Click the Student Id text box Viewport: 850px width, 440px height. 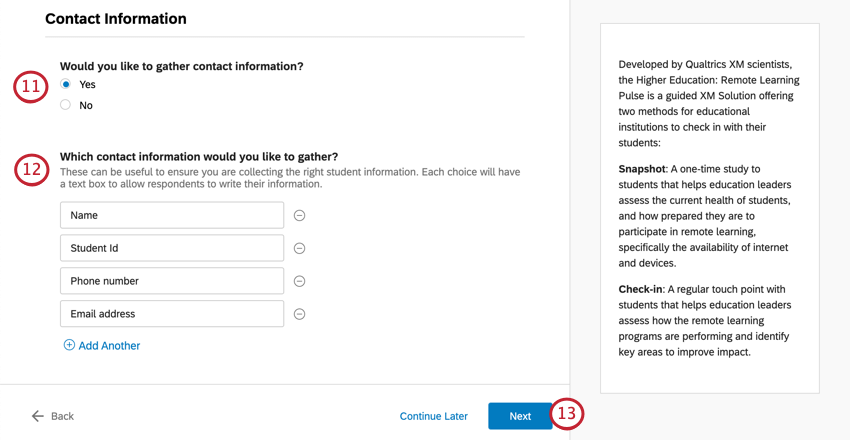pyautogui.click(x=172, y=248)
